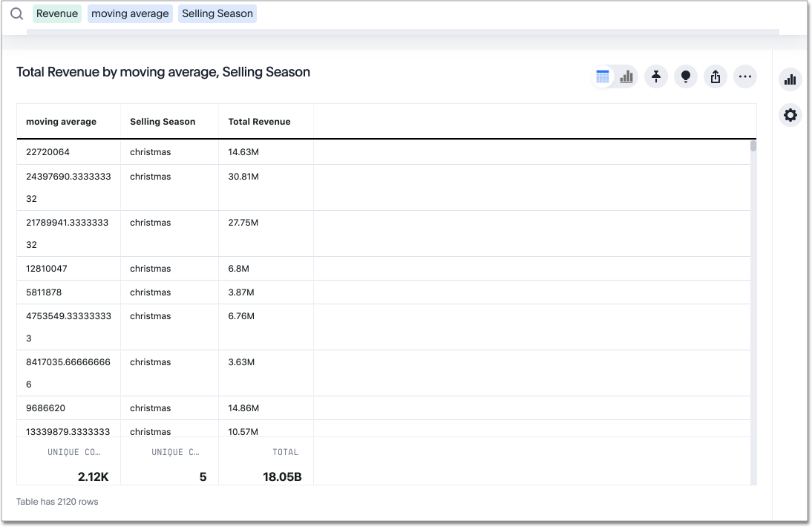Click the share icon
Image resolution: width=812 pixels, height=527 pixels.
tap(716, 76)
